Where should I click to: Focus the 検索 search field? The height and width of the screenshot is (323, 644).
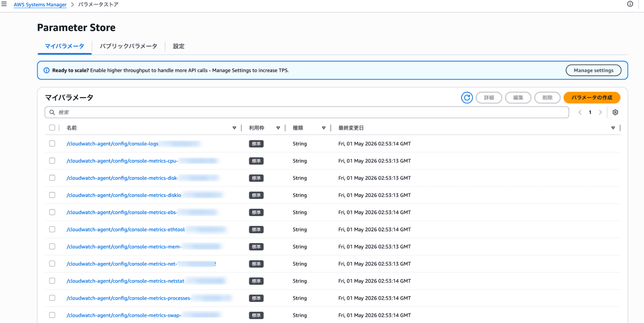(307, 112)
